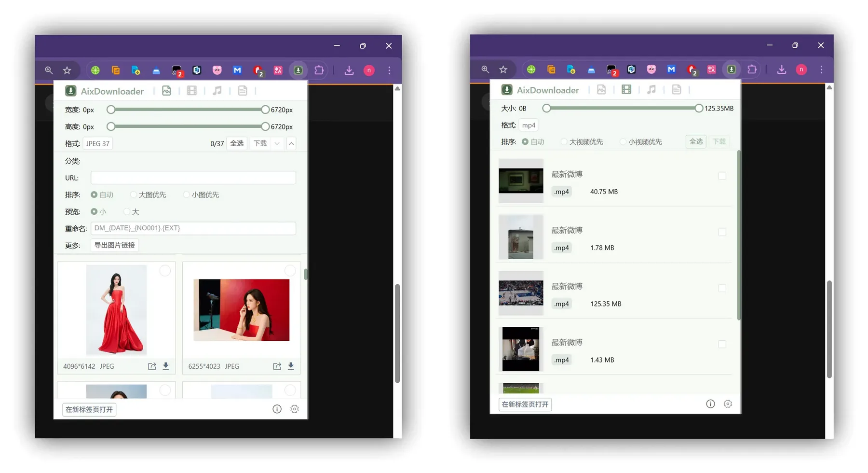Select 小视频优先 sort option
This screenshot has width=868, height=473.
(x=623, y=142)
